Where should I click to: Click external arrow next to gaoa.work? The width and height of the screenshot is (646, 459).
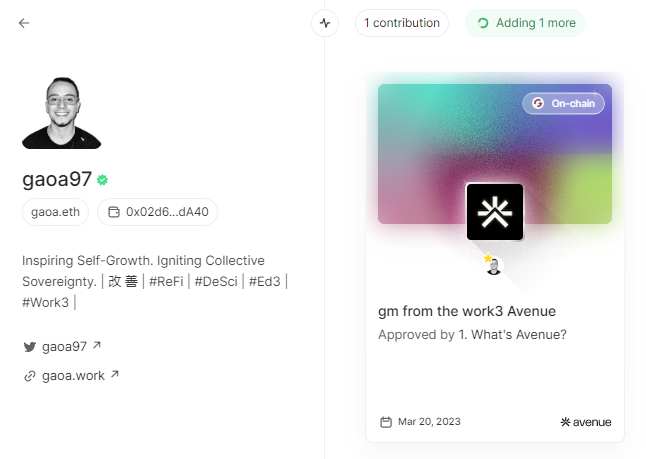point(115,375)
